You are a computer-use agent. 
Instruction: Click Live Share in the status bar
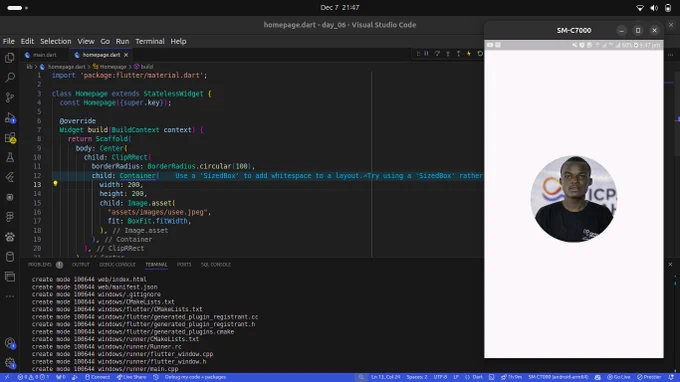click(131, 377)
